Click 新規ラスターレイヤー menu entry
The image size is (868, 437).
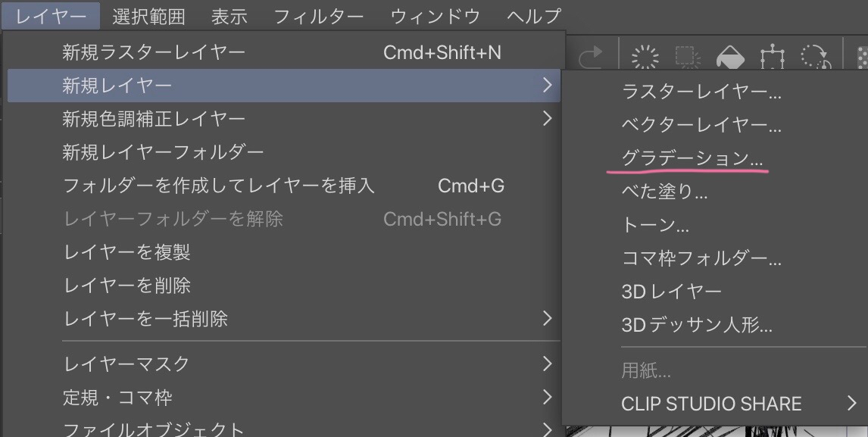pos(154,52)
